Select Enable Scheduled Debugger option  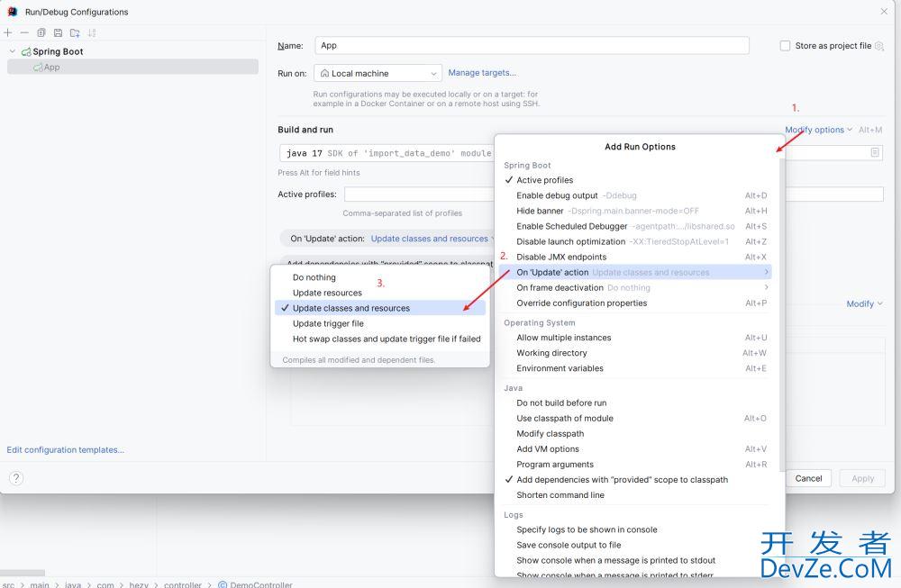[x=635, y=226]
